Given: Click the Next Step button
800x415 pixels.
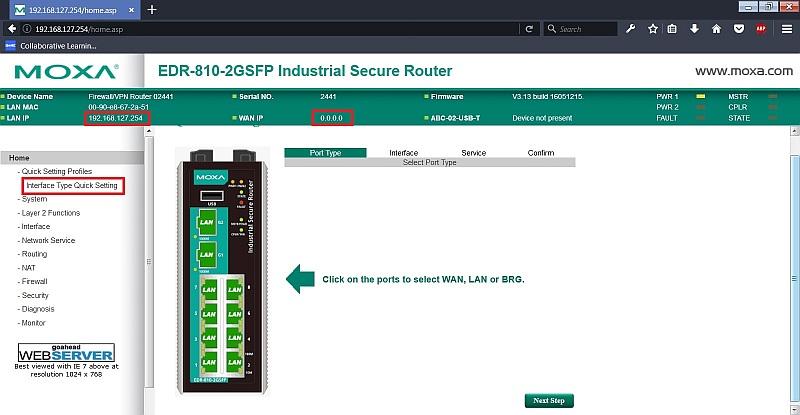Looking at the screenshot, I should [549, 400].
